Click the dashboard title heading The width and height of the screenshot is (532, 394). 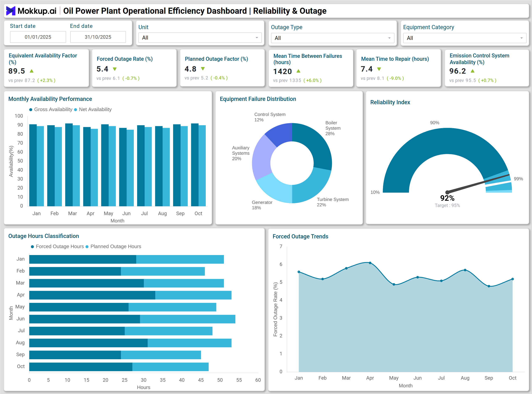click(x=195, y=11)
